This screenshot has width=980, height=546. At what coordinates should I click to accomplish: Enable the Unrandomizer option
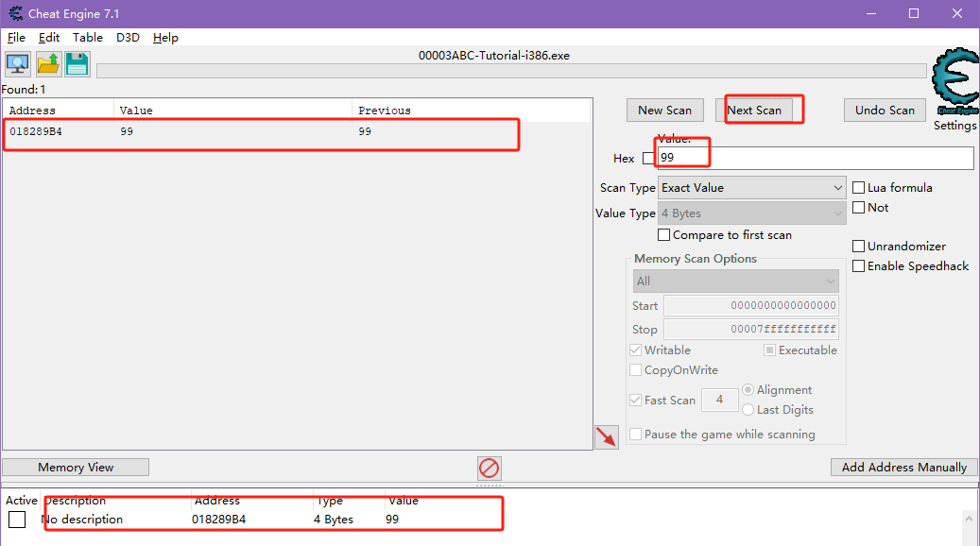(x=859, y=247)
